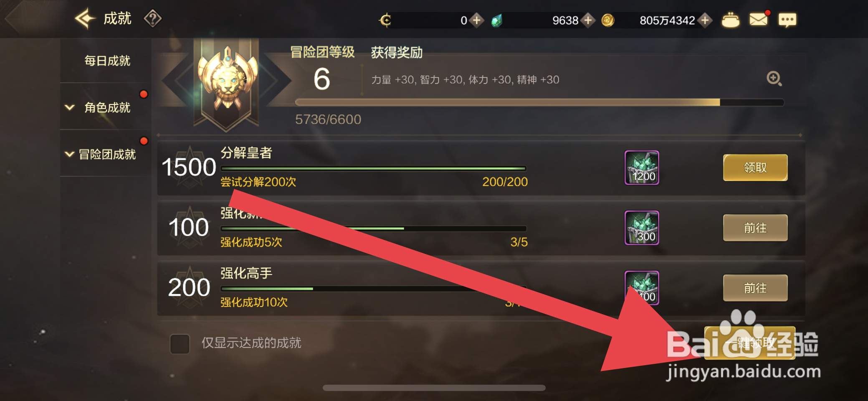
Task: Tap the 1200 crystal reward icon
Action: point(641,168)
